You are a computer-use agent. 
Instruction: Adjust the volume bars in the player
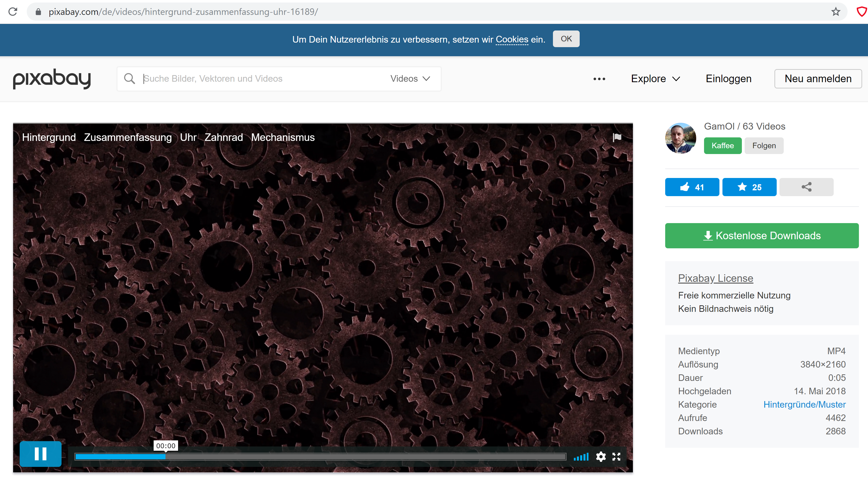click(581, 457)
